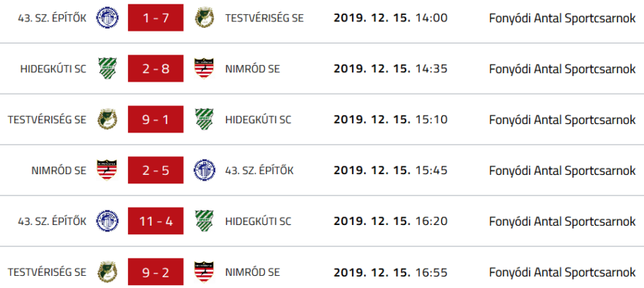Open the 11 - 4 match result
Viewport: 644px width, 288px height.
(155, 221)
